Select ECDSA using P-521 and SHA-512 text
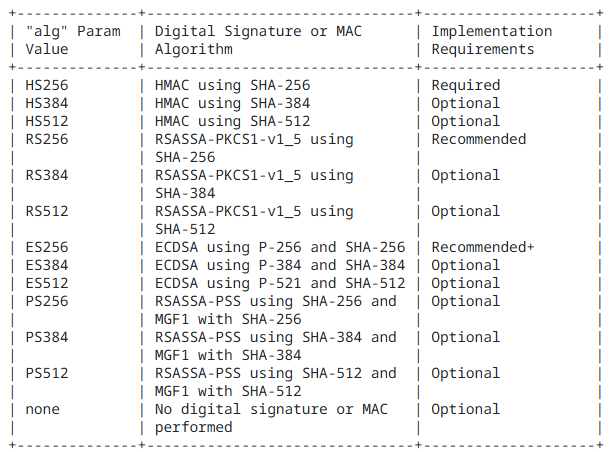Screen dimensions: 609x452 280,283
